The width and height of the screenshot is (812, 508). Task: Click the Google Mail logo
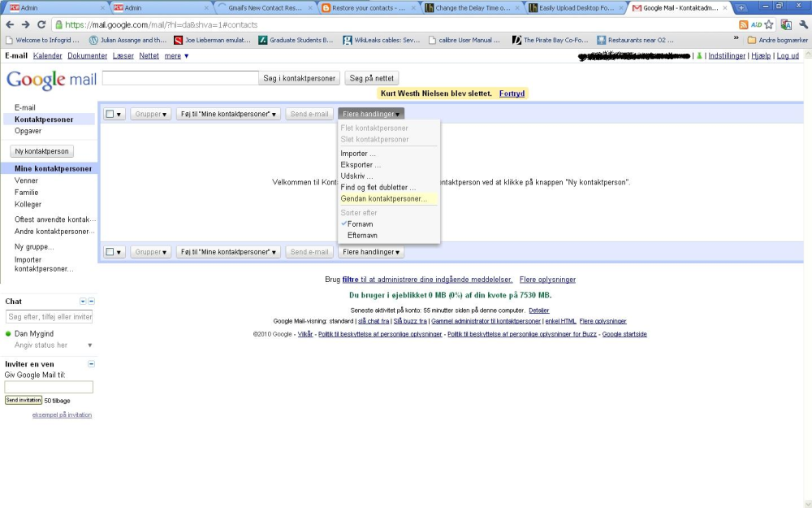(x=51, y=80)
